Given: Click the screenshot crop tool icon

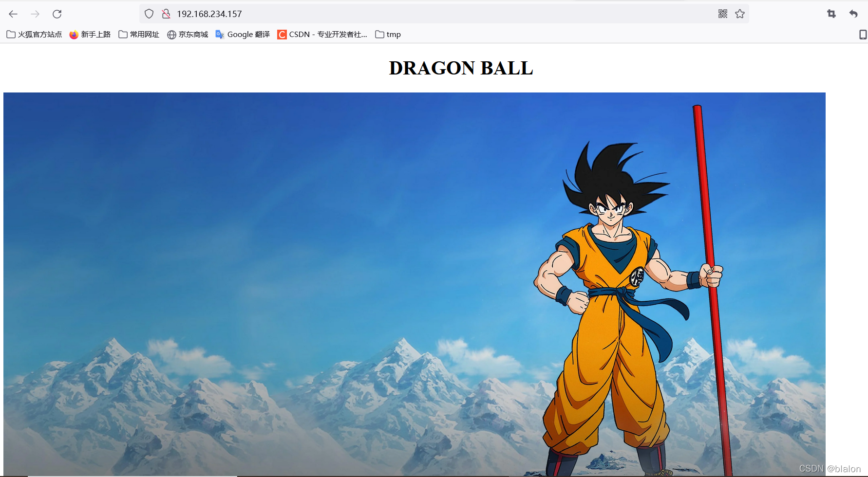Looking at the screenshot, I should (x=831, y=14).
